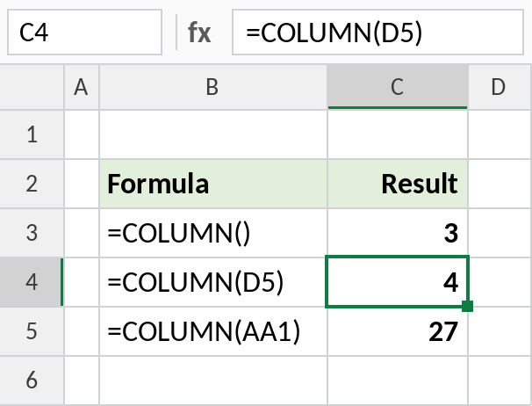
Task: Click the select-all corner of the grid
Action: (x=32, y=87)
